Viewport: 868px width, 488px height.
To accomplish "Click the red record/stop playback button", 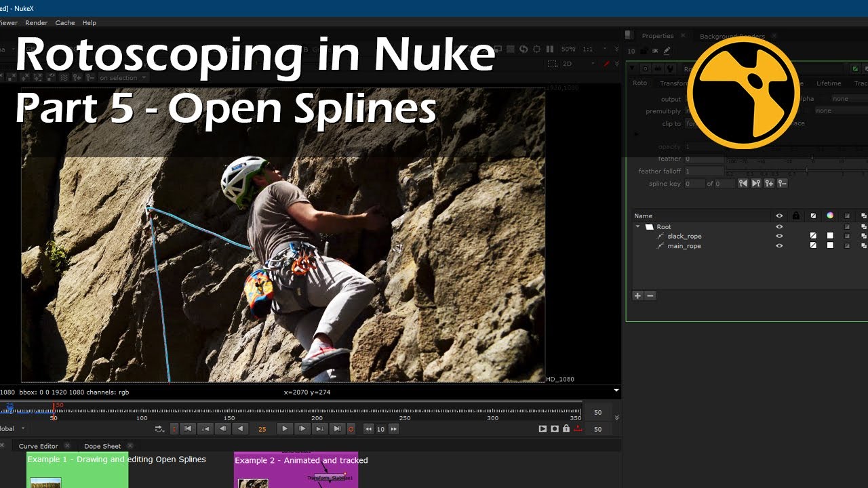I will click(351, 429).
